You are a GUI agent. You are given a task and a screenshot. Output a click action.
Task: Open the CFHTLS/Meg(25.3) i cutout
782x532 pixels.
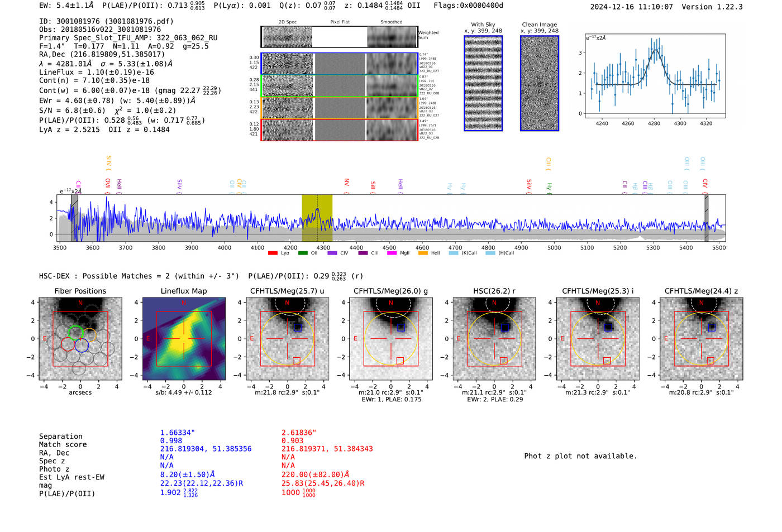(x=598, y=338)
